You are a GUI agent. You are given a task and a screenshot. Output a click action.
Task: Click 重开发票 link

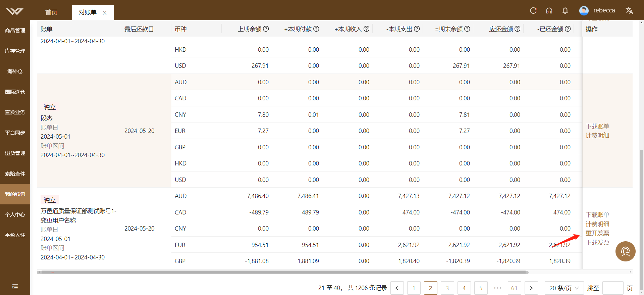click(x=597, y=233)
